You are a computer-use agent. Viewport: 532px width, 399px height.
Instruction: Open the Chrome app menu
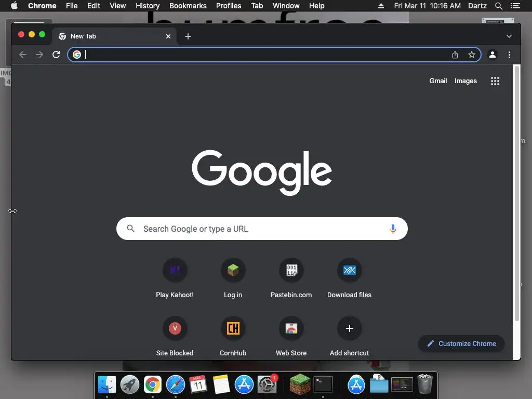click(42, 6)
